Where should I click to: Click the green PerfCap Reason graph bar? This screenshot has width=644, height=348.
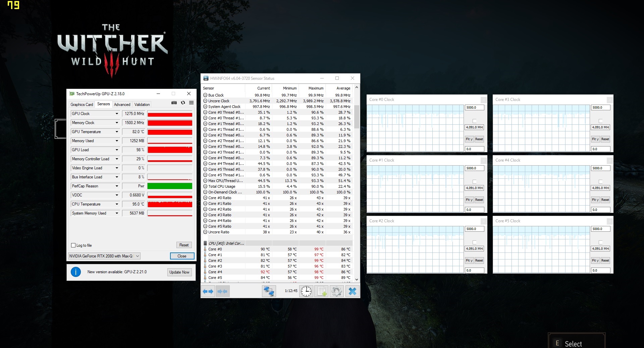click(170, 186)
